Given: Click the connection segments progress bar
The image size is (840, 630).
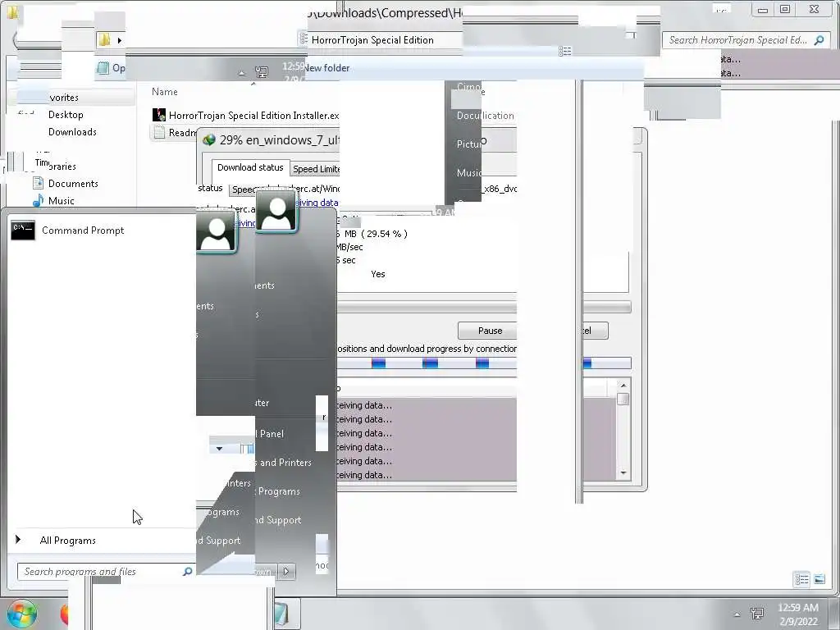Looking at the screenshot, I should click(484, 363).
